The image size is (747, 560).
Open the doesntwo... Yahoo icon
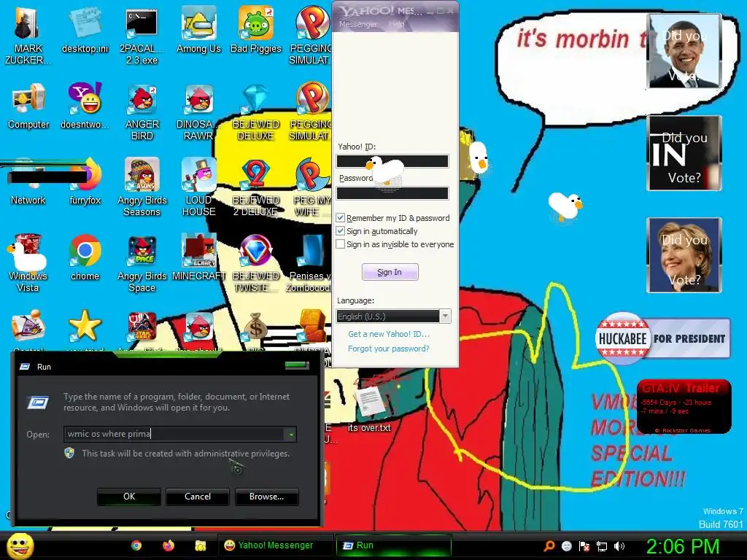[85, 106]
